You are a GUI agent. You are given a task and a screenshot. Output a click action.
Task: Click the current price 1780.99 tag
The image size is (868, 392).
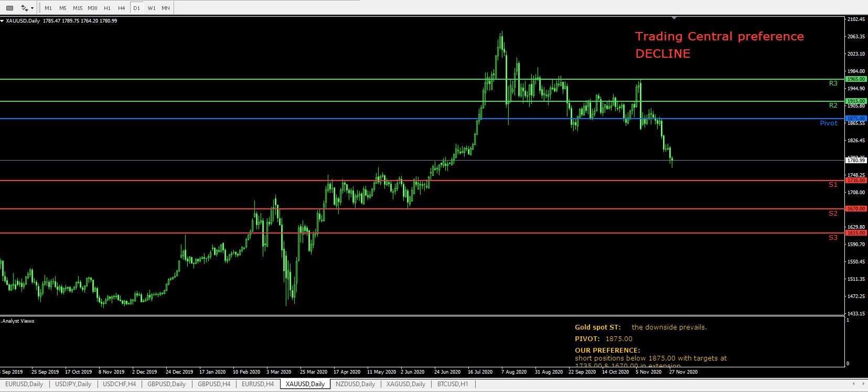(856, 161)
